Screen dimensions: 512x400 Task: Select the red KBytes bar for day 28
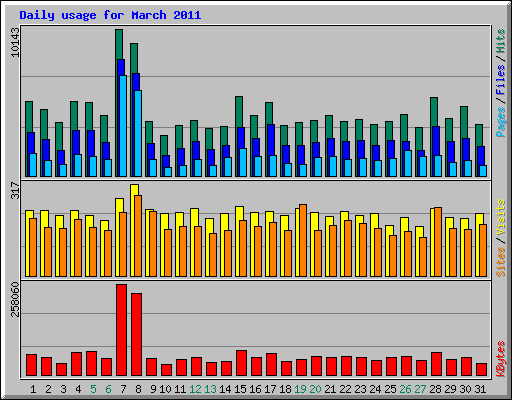coord(436,364)
